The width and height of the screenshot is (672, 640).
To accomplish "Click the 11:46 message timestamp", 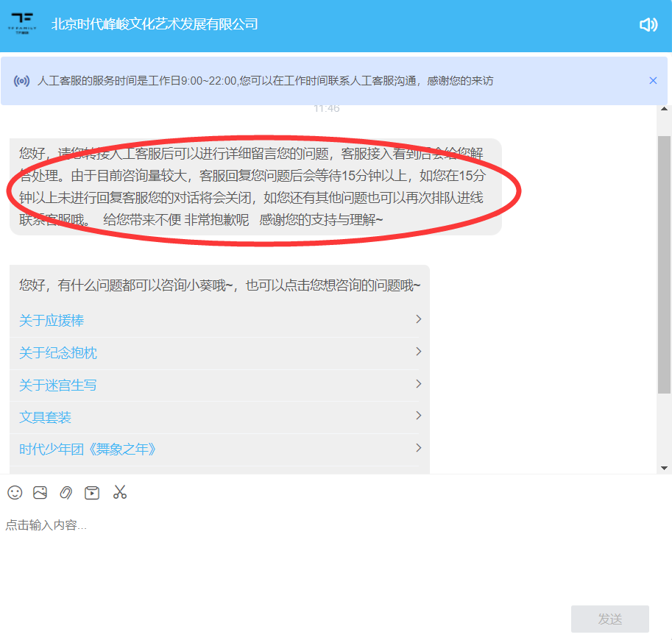I will 327,109.
